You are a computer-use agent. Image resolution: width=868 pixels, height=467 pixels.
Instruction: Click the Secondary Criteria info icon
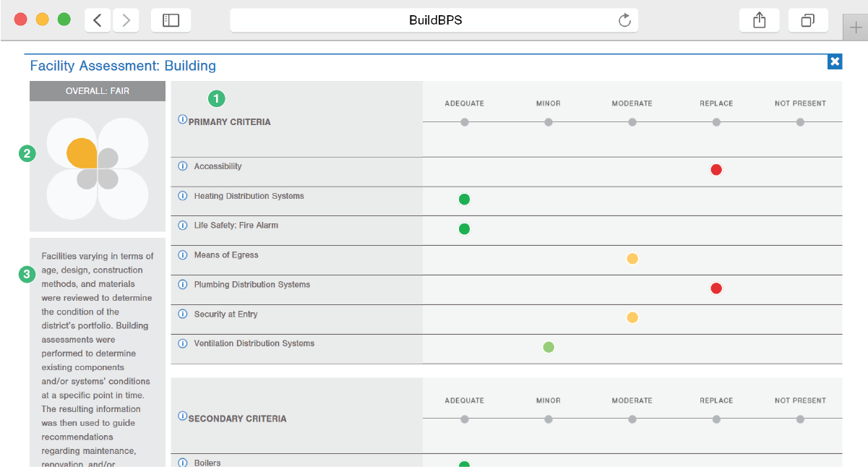click(182, 416)
